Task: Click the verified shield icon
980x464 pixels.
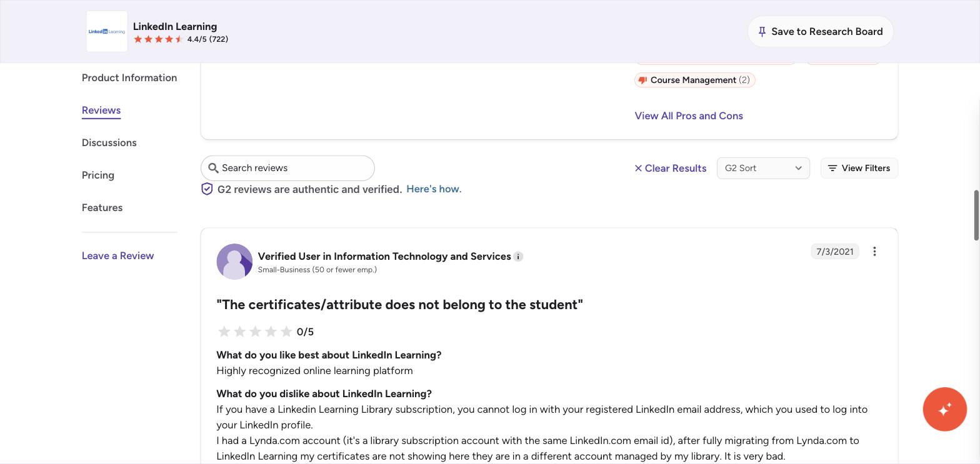Action: pyautogui.click(x=207, y=189)
